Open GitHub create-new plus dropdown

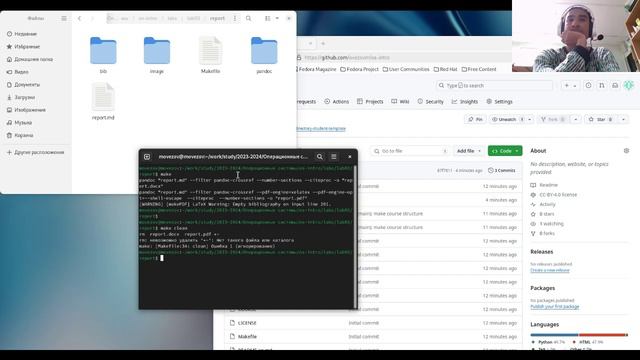[x=570, y=85]
